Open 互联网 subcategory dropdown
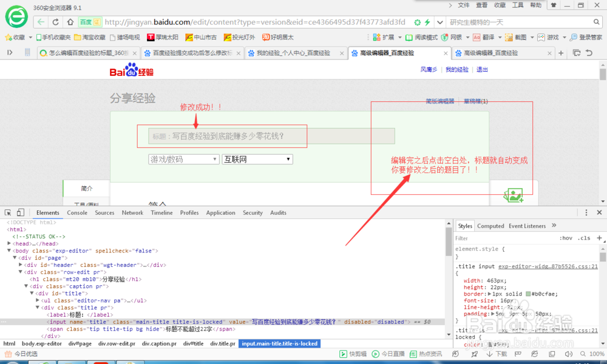 [x=257, y=160]
